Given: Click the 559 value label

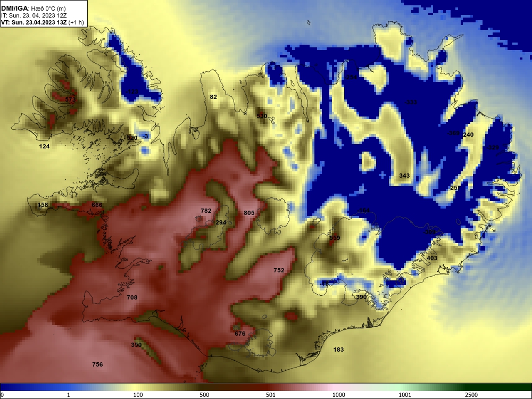Looking at the screenshot, I should (x=335, y=238).
